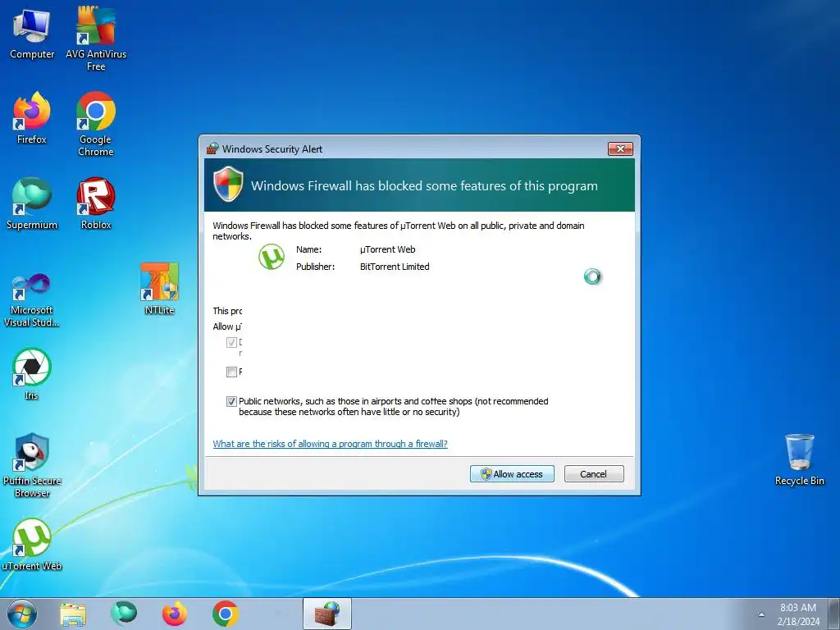This screenshot has height=630, width=840.
Task: Click the Supermium desktop icon
Action: point(32,204)
